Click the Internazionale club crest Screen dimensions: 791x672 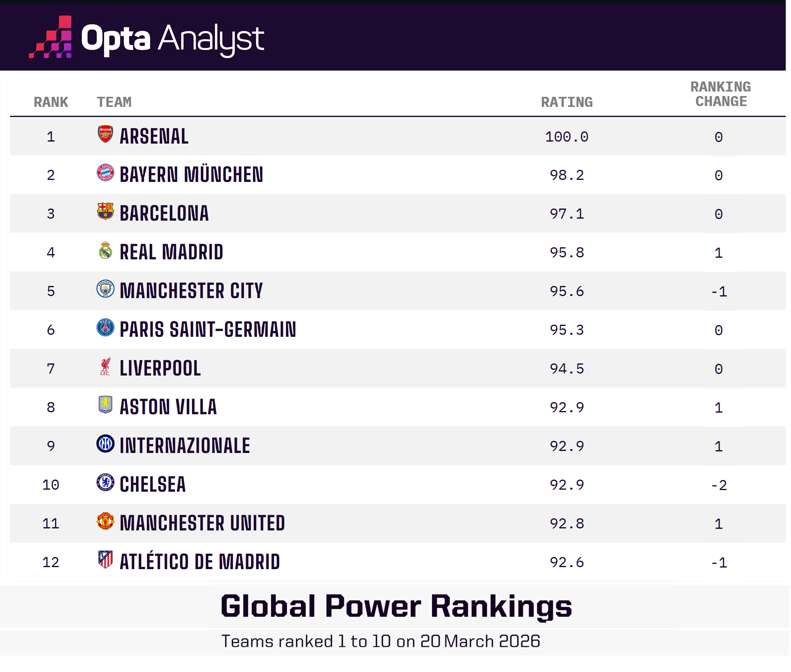click(x=105, y=444)
